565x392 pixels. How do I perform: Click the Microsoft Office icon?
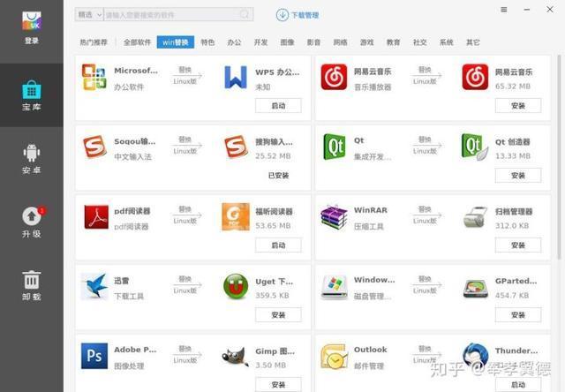point(94,77)
